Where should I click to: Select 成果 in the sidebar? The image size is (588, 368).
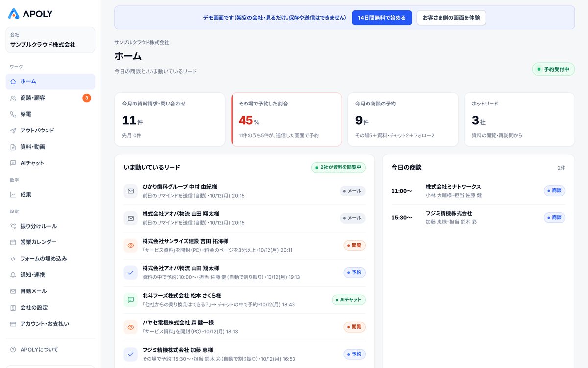point(50,195)
